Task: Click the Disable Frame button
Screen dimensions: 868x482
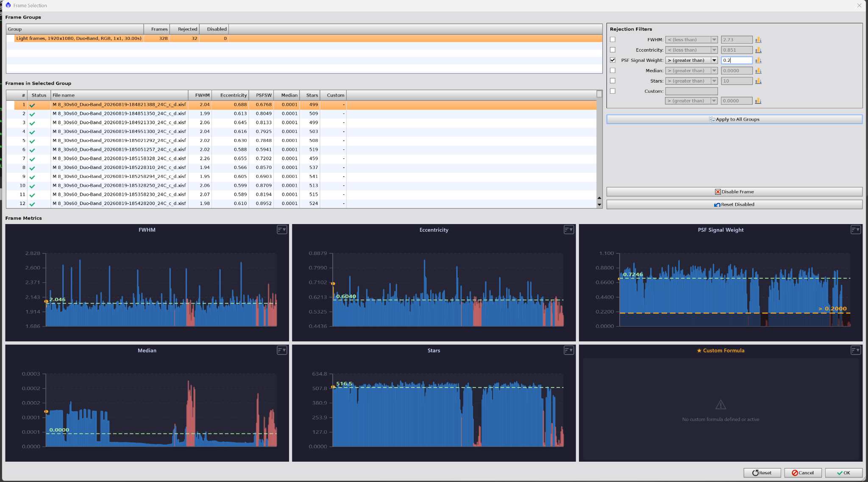Action: pyautogui.click(x=734, y=192)
